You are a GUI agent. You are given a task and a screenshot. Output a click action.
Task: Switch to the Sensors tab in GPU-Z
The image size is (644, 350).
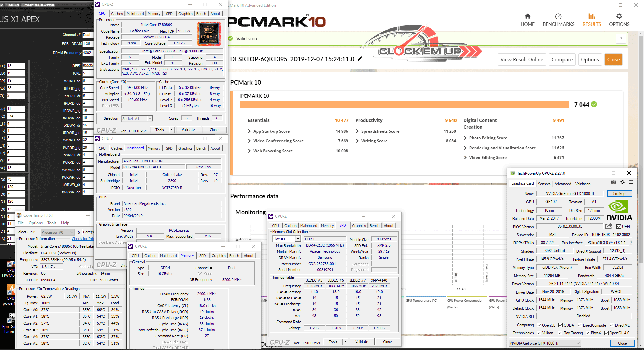pyautogui.click(x=544, y=184)
